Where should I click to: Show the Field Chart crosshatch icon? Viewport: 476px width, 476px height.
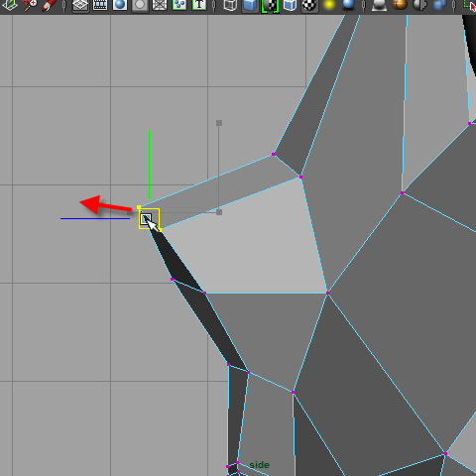coord(160,5)
